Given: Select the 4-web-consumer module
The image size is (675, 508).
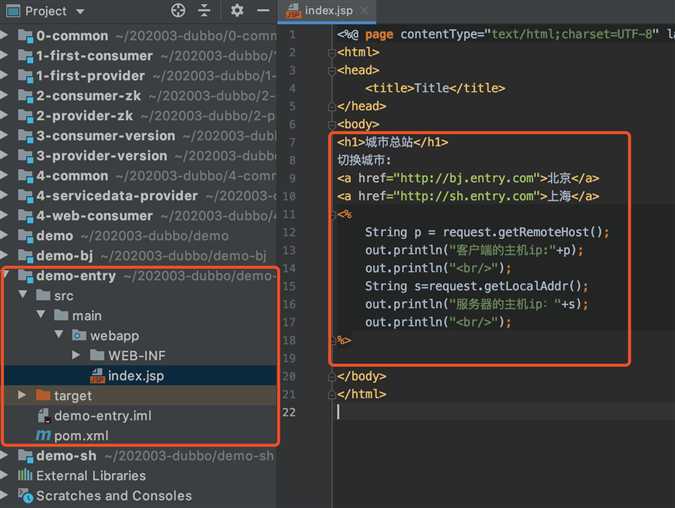Looking at the screenshot, I should [x=95, y=216].
